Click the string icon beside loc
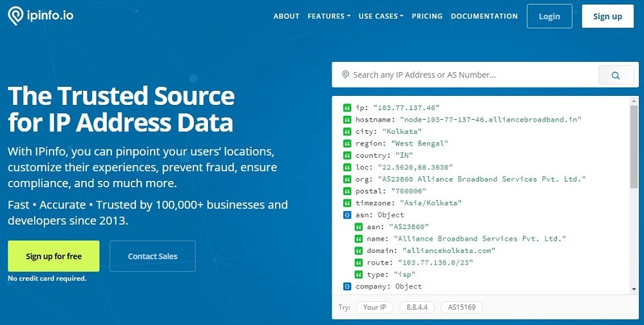The height and width of the screenshot is (325, 644). 348,167
